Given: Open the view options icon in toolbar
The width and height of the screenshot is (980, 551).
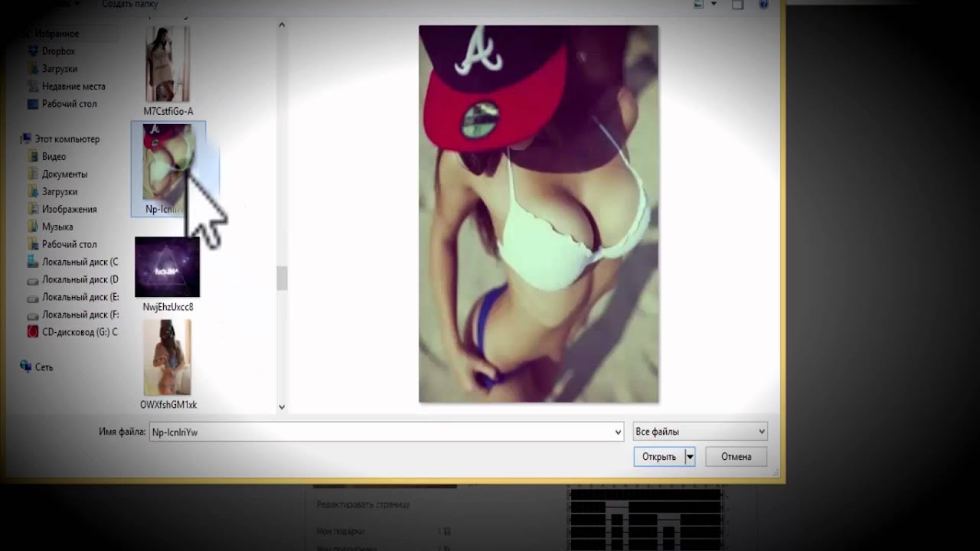Looking at the screenshot, I should pyautogui.click(x=698, y=4).
